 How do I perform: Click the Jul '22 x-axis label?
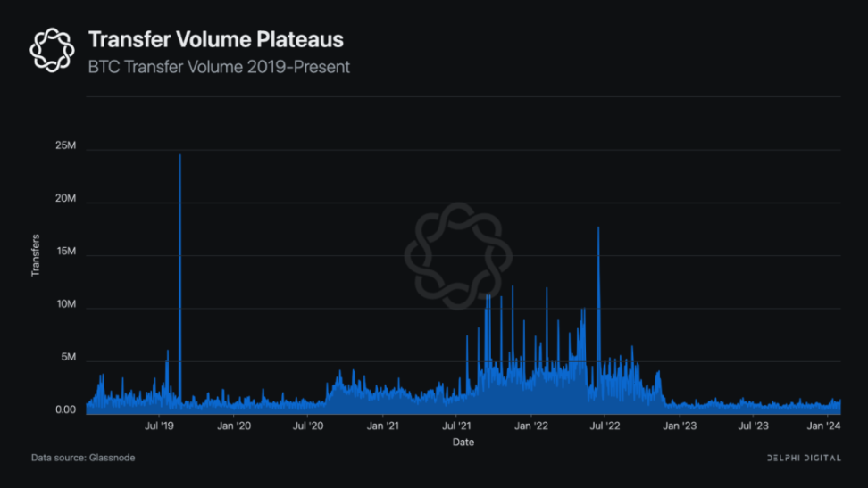pyautogui.click(x=605, y=426)
